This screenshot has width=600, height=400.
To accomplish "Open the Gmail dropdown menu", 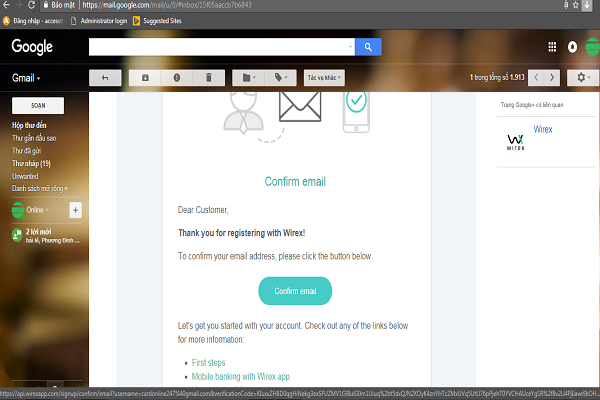I will pyautogui.click(x=26, y=78).
